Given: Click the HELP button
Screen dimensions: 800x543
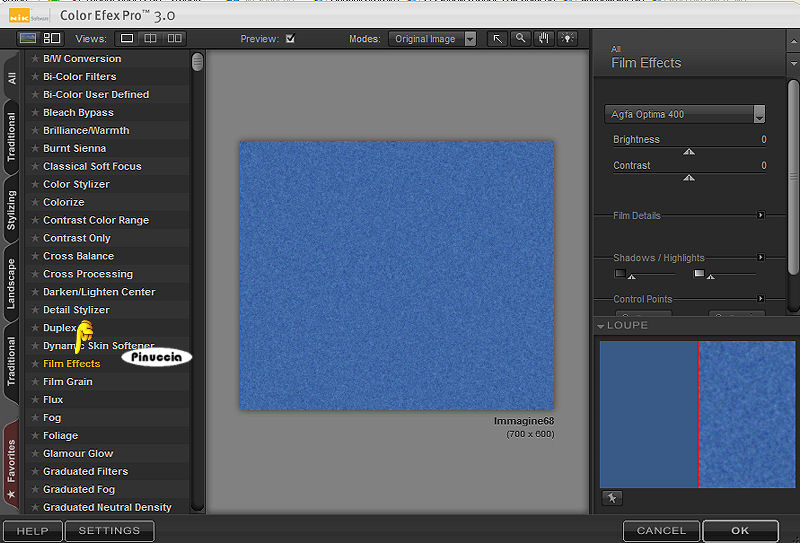Looking at the screenshot, I should [x=33, y=531].
